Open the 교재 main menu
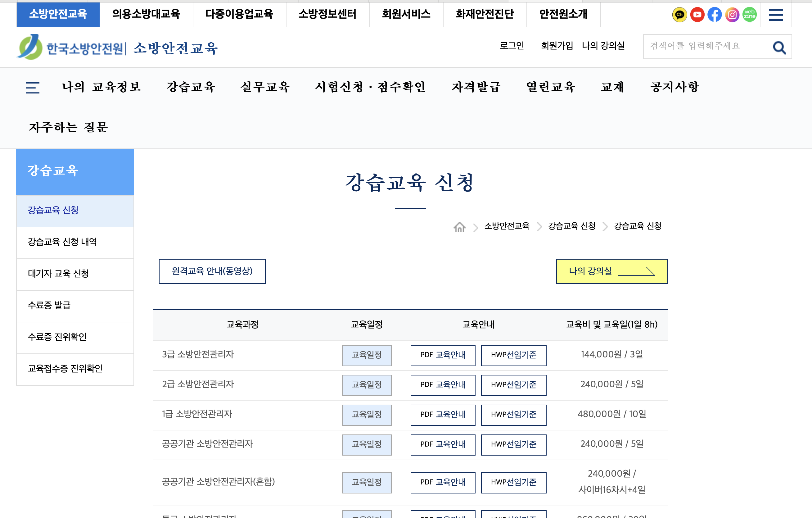 tap(612, 87)
